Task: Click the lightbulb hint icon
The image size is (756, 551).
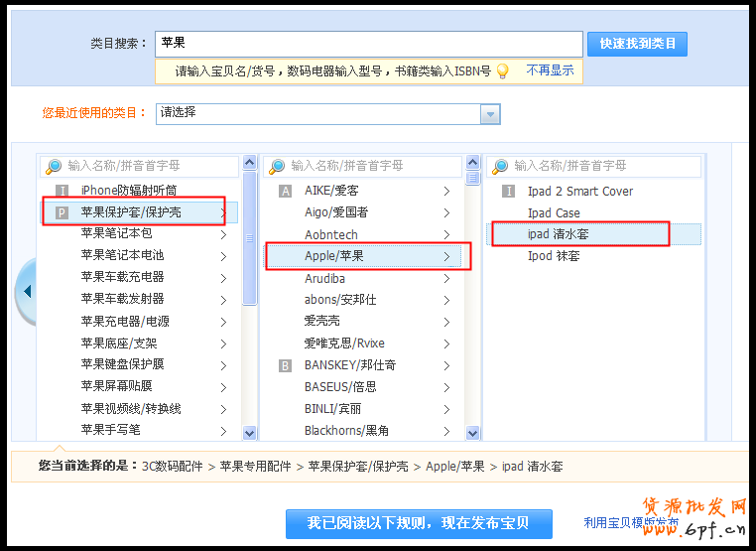Action: pyautogui.click(x=503, y=71)
